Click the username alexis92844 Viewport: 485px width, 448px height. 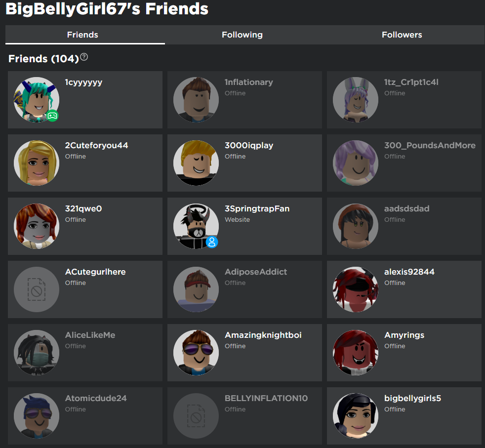[x=409, y=272]
